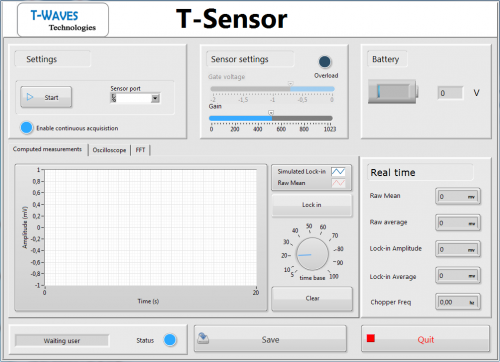Click the Overload indicator LED

click(324, 62)
